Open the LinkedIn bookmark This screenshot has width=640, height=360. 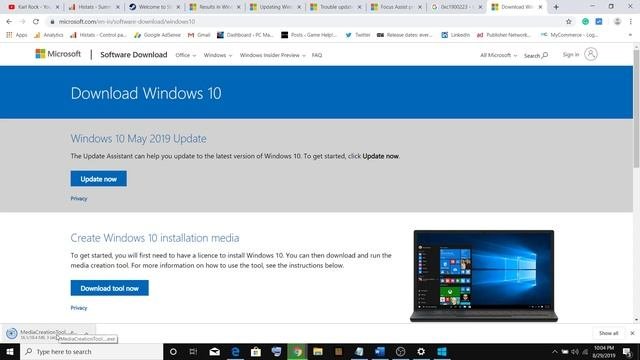coord(456,35)
